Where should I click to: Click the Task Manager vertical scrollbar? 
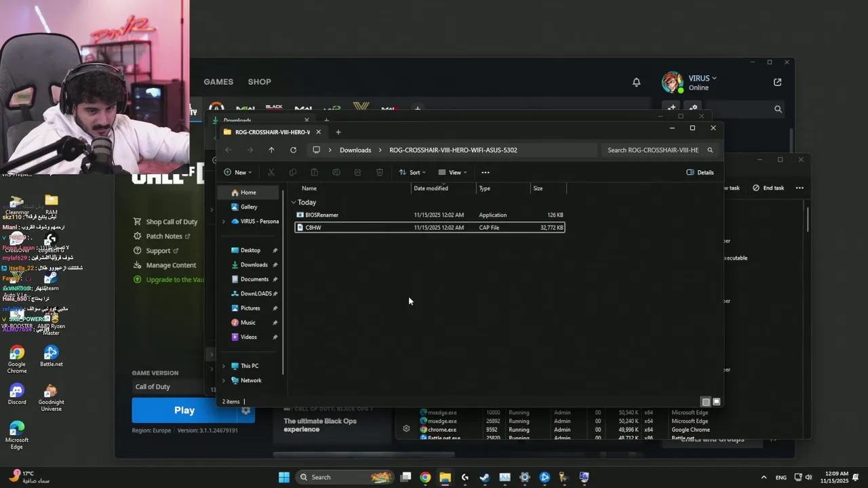[x=807, y=220]
